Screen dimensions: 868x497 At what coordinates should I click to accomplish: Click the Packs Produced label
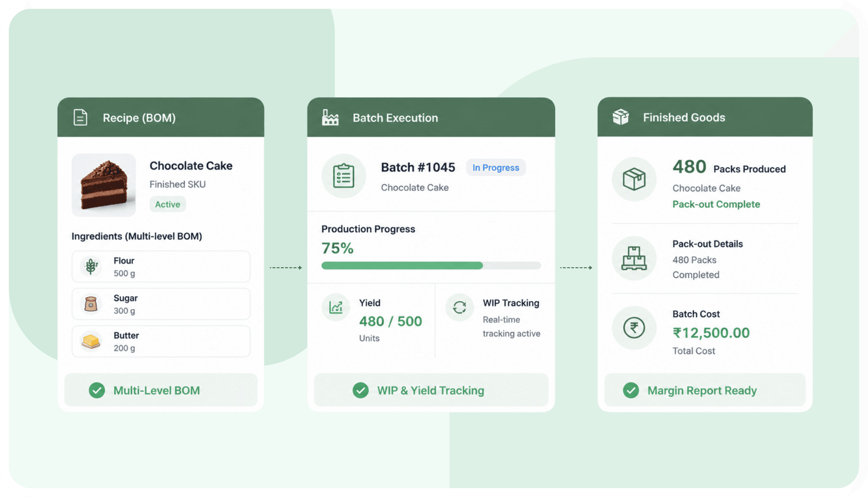[749, 169]
